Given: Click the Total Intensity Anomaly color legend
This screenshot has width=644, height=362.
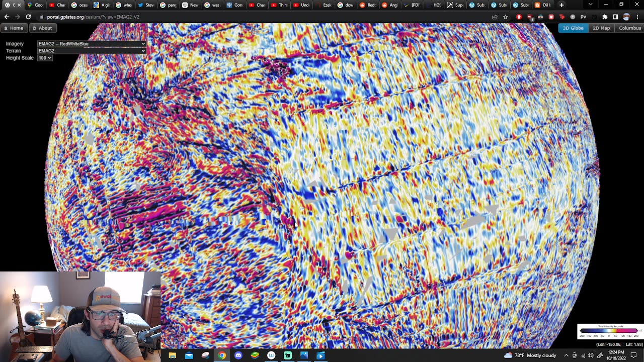Looking at the screenshot, I should pos(610,331).
